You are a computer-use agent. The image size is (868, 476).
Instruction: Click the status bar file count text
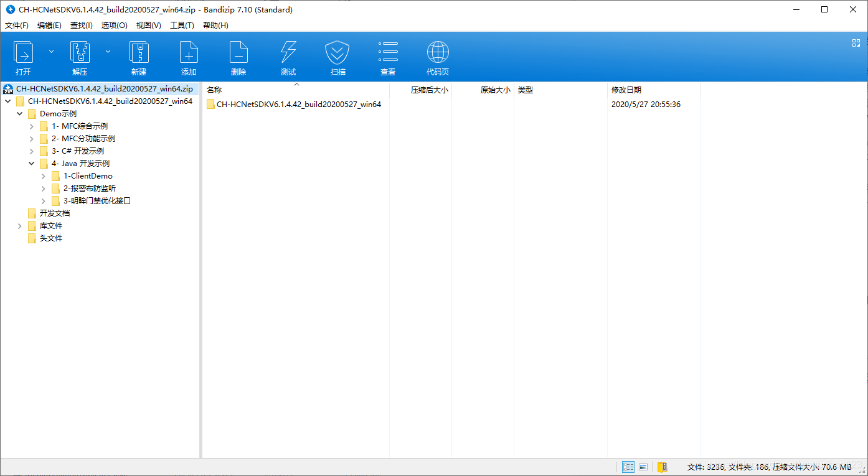pyautogui.click(x=769, y=467)
